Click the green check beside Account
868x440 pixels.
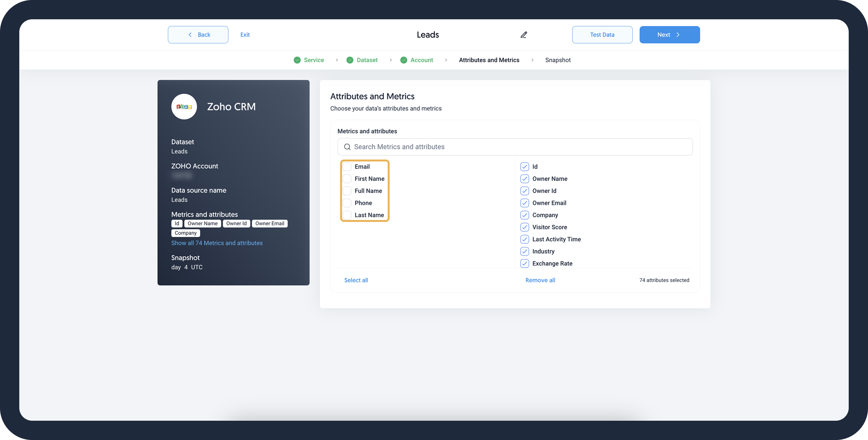tap(403, 60)
